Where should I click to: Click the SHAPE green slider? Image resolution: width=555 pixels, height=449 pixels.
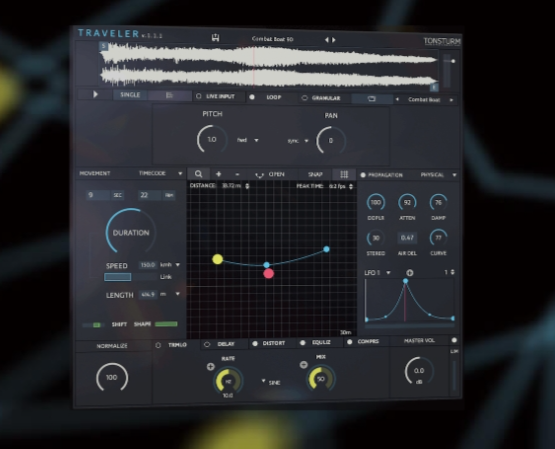pos(166,324)
